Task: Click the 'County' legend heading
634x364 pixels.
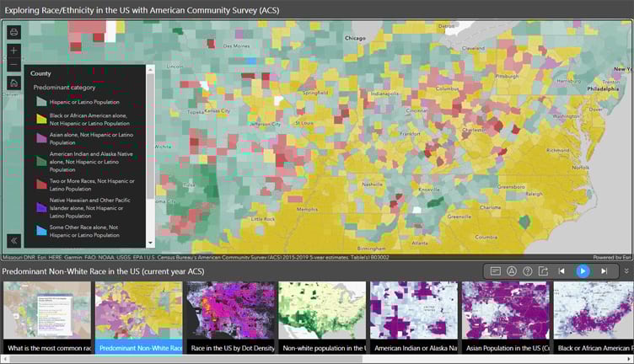Action: (40, 73)
